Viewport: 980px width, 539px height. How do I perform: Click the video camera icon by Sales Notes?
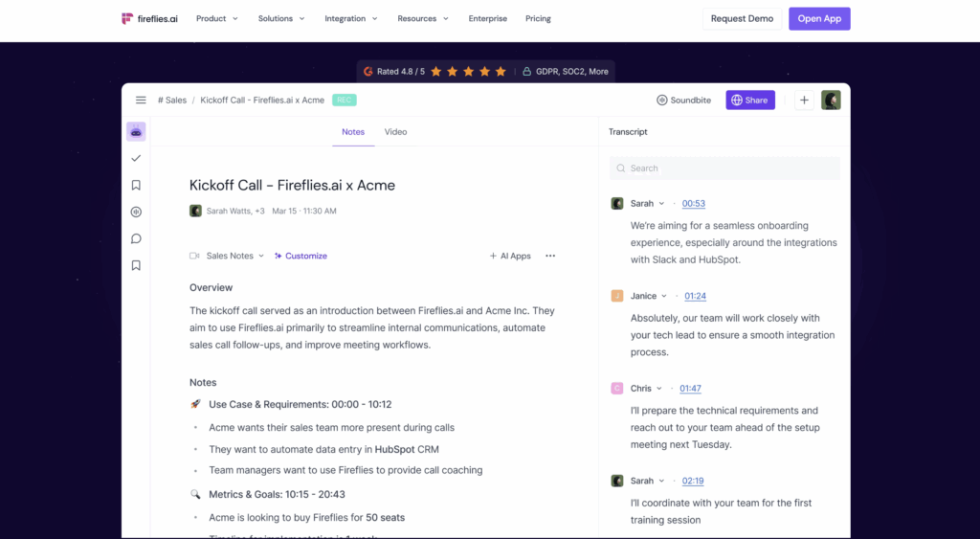194,256
